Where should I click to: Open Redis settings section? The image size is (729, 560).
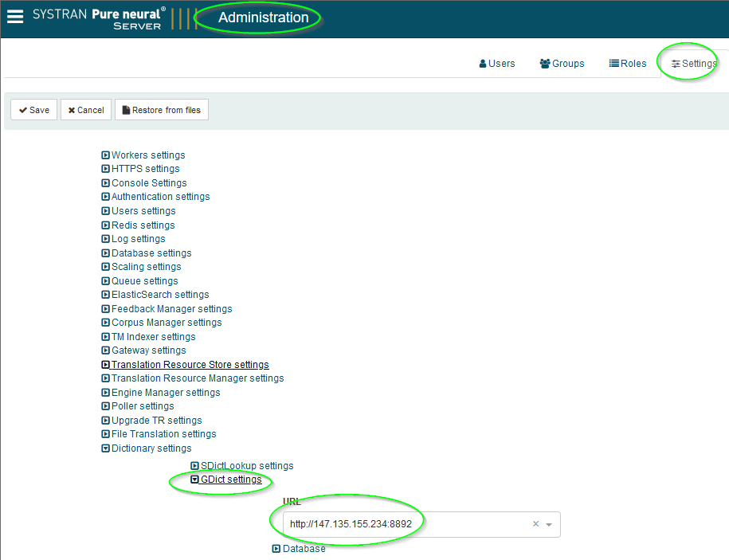click(143, 225)
